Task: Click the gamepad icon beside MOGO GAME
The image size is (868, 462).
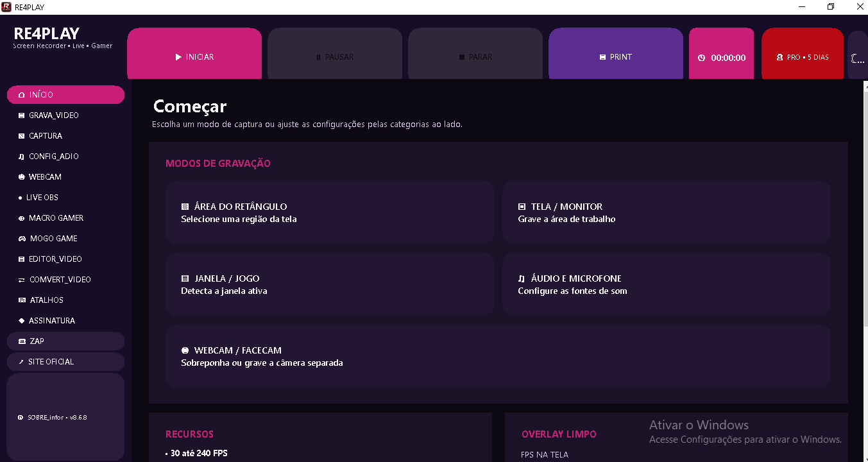Action: (x=22, y=239)
